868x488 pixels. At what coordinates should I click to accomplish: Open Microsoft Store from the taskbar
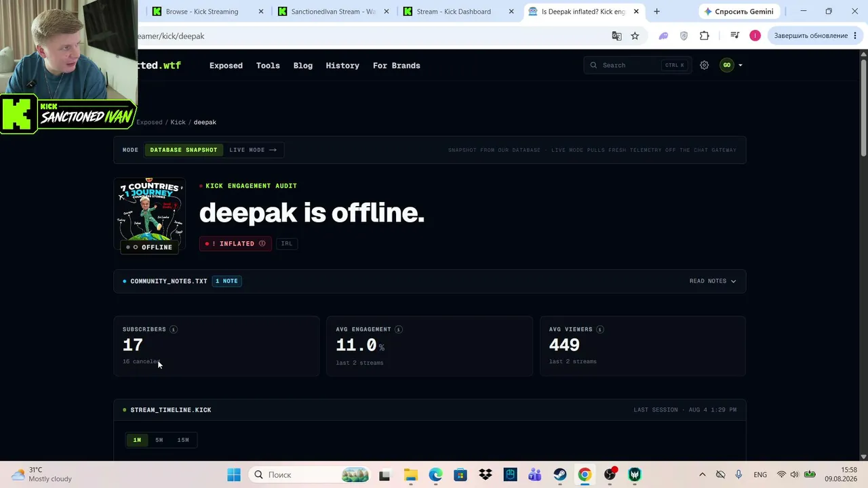(460, 474)
